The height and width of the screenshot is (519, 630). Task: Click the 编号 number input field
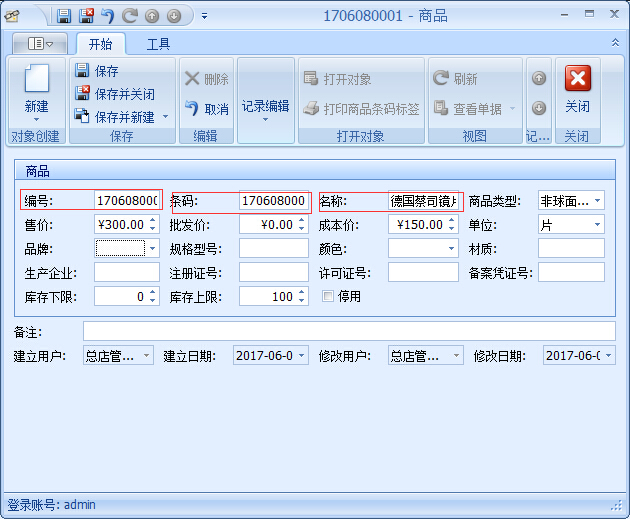tap(127, 200)
